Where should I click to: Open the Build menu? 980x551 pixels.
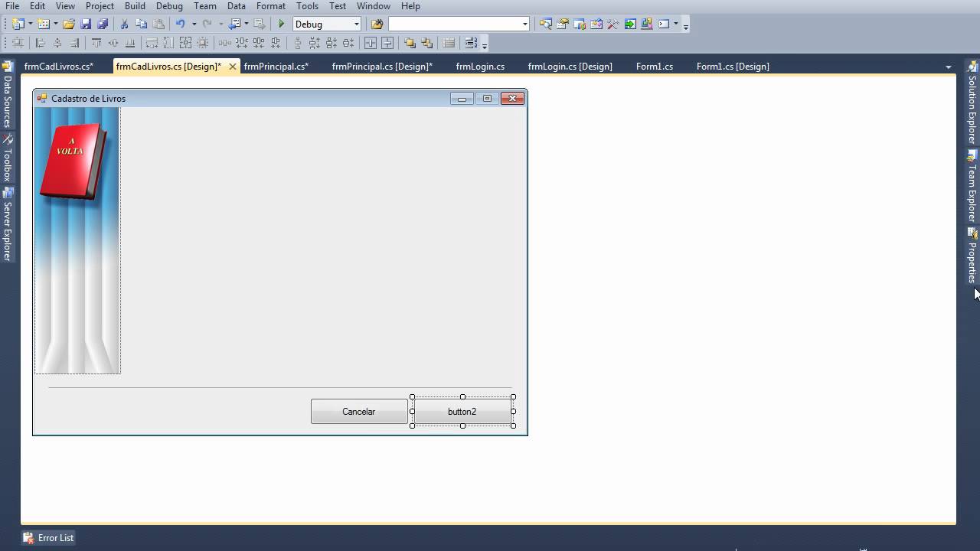(135, 6)
